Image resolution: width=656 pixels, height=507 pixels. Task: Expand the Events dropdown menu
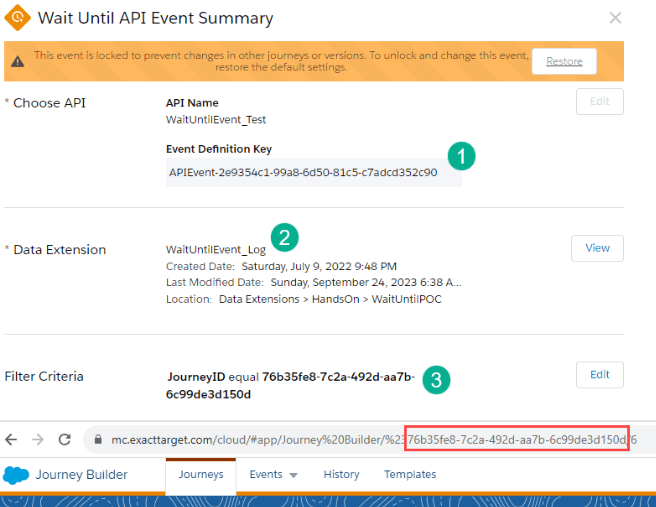[274, 475]
